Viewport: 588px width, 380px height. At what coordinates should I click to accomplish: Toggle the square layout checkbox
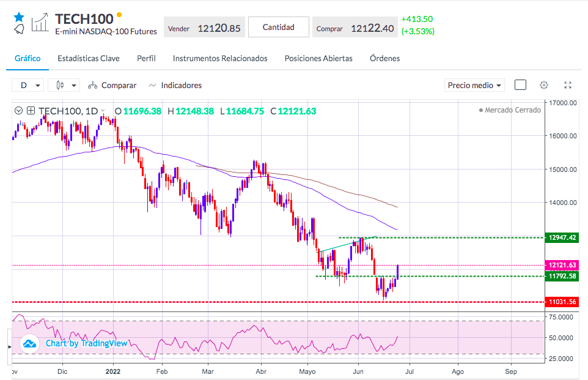click(521, 85)
